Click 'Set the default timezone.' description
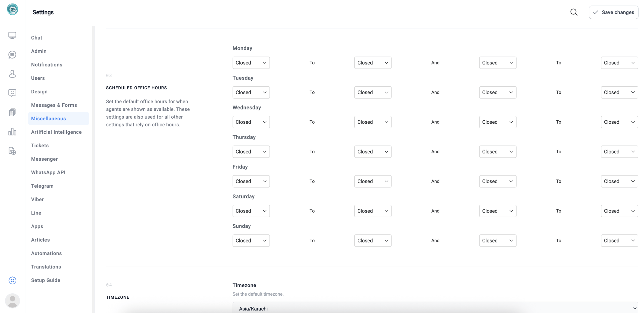This screenshot has height=313, width=644. [258, 294]
